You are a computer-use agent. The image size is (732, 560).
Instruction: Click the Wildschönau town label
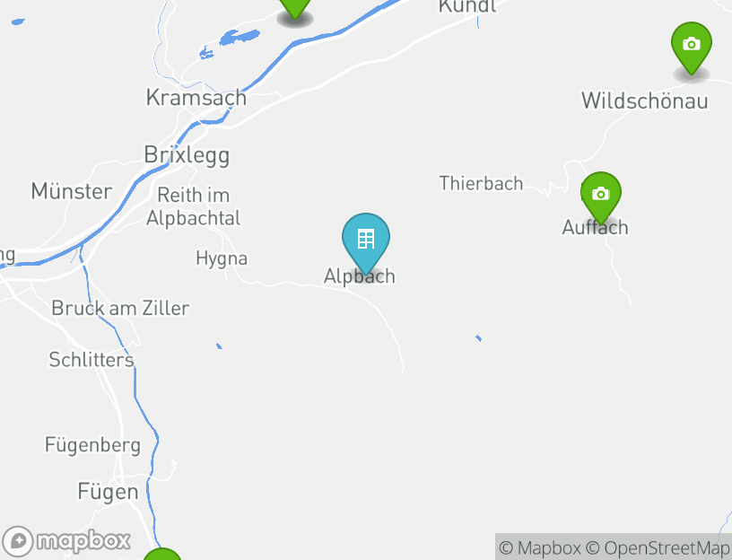pyautogui.click(x=645, y=101)
